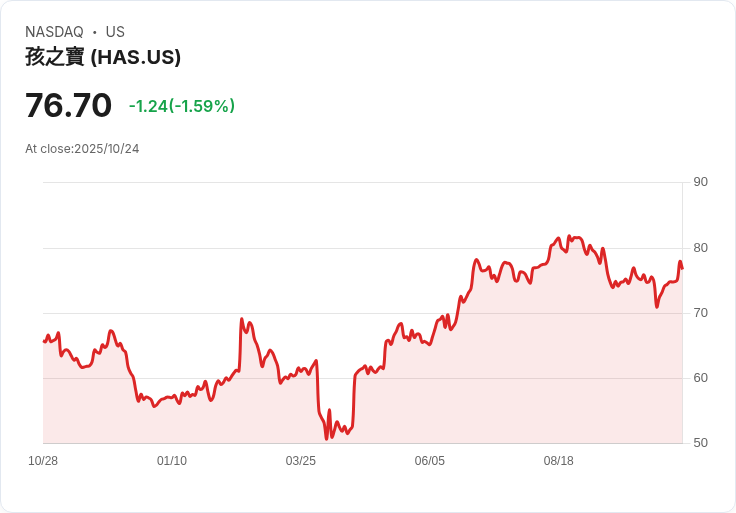This screenshot has height=513, width=736.
Task: Click the 80 price axis label
Action: click(x=701, y=248)
